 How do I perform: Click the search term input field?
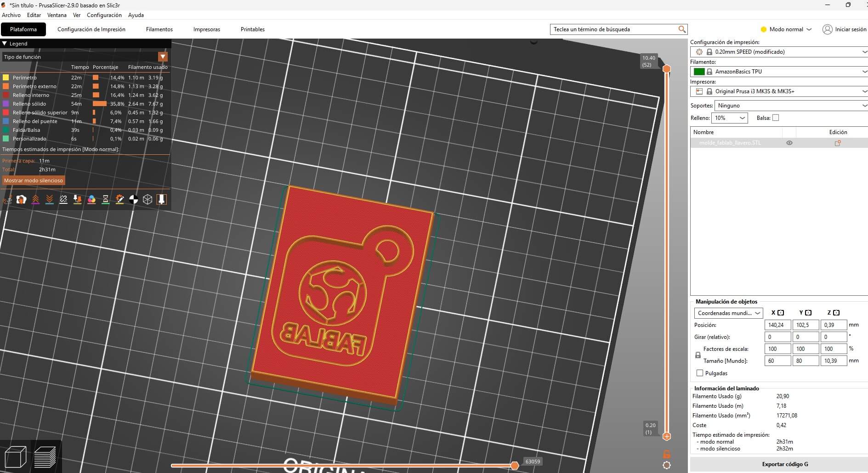pos(614,29)
